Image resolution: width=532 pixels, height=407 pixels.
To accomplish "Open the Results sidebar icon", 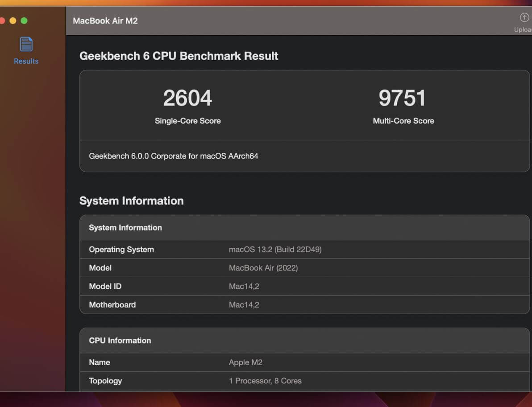I will pyautogui.click(x=26, y=44).
